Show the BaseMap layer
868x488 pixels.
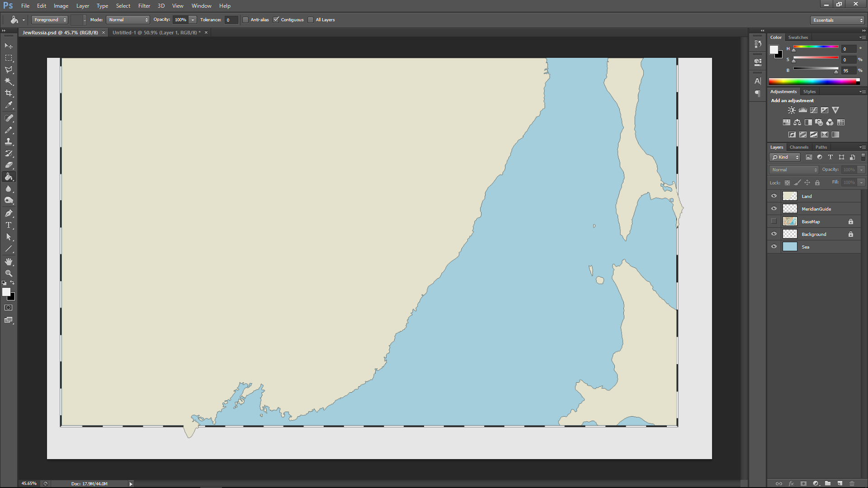point(774,221)
